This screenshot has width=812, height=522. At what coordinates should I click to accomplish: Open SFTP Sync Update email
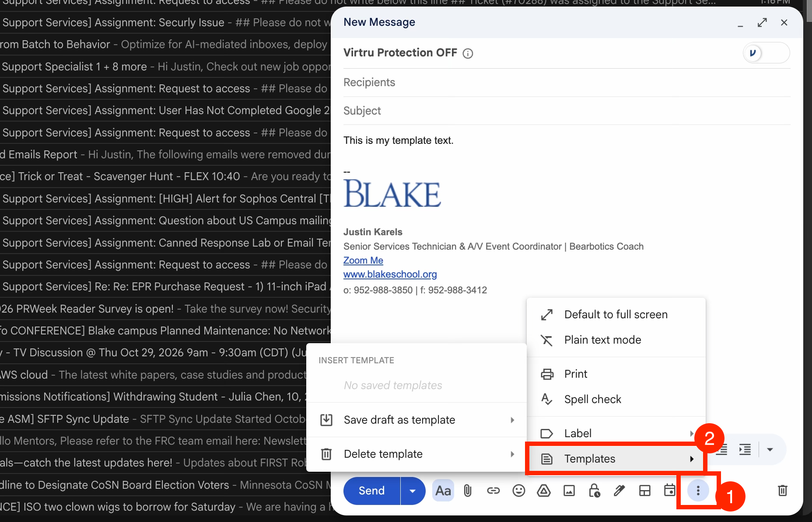coord(153,419)
